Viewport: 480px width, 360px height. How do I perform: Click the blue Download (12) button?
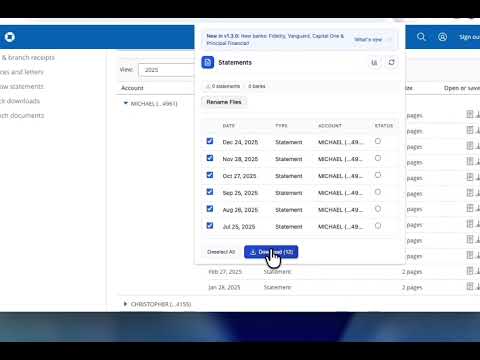271,252
